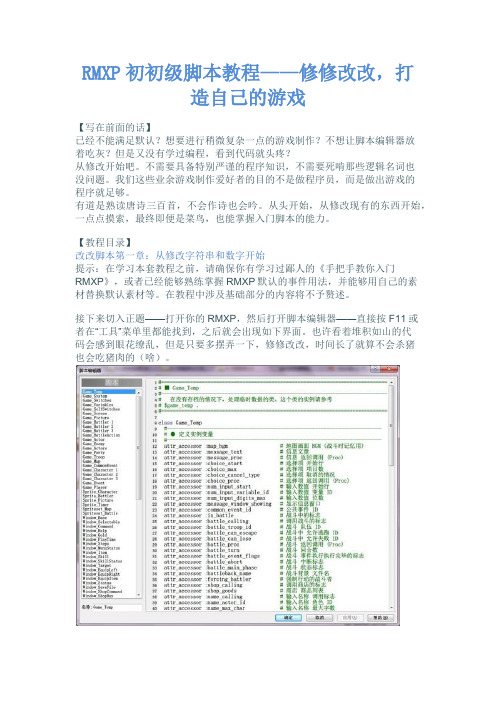496x702 pixels.
Task: Select Game_CommonEvent in the script list
Action: tap(109, 466)
